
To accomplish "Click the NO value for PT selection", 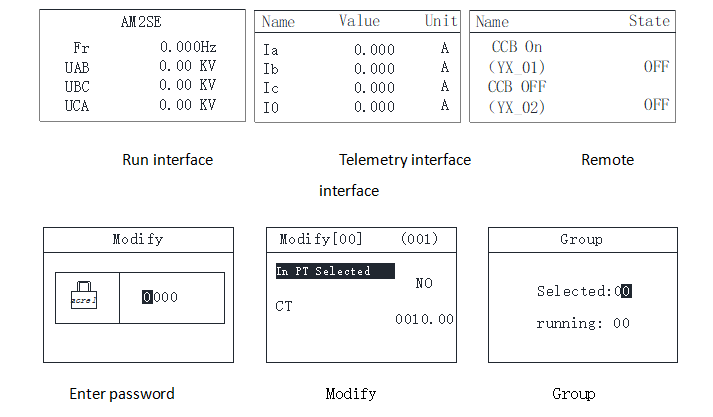I will 424,284.
